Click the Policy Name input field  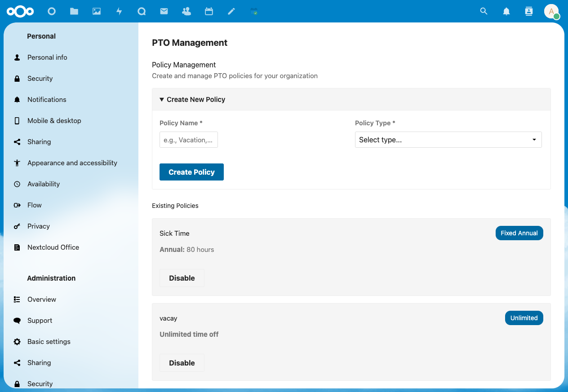click(188, 140)
